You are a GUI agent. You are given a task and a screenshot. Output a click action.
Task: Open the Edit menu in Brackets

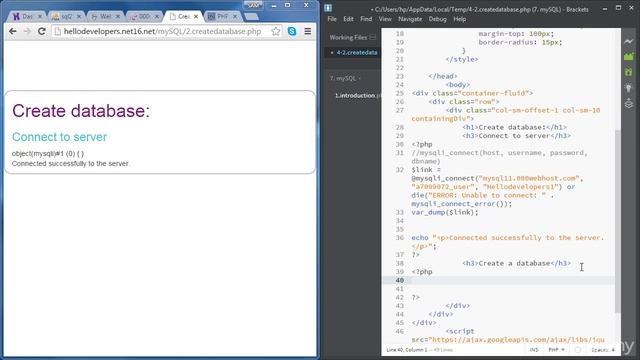348,19
